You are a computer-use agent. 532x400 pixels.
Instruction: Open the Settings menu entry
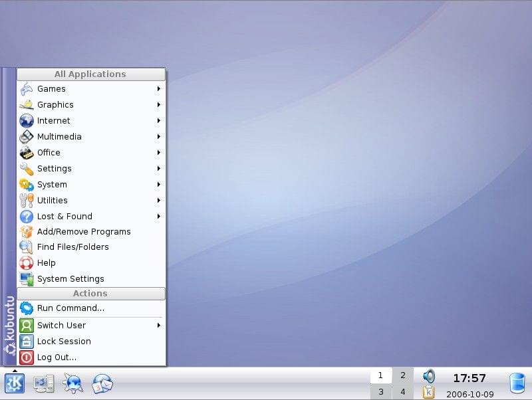pyautogui.click(x=91, y=169)
